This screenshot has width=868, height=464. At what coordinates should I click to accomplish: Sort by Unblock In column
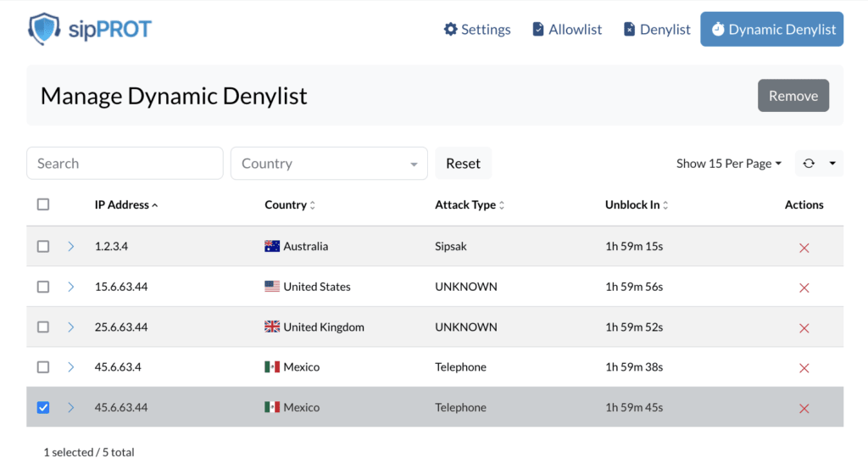pyautogui.click(x=637, y=205)
